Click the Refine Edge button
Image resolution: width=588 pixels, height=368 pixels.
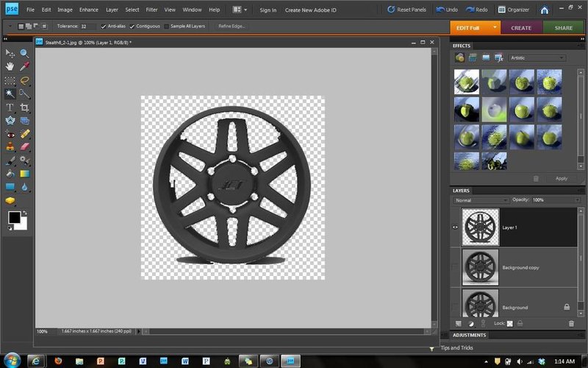coord(232,26)
